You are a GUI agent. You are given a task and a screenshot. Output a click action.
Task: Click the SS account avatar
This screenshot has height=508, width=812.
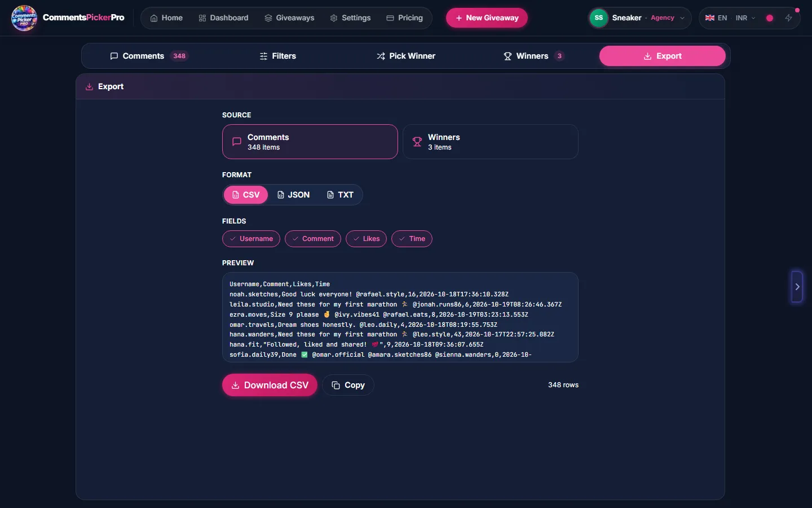pos(599,18)
